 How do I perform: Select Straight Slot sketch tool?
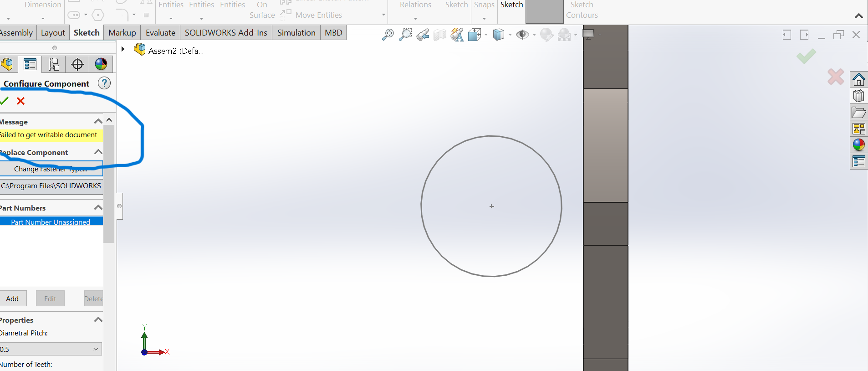(74, 15)
